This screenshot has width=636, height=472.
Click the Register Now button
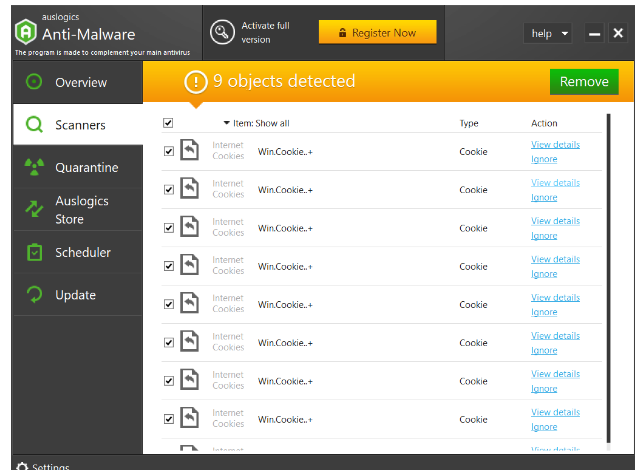378,32
